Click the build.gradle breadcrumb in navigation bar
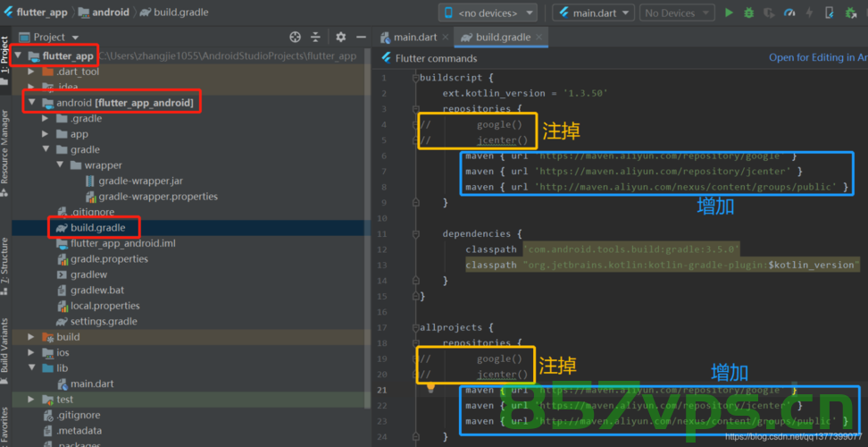 click(x=174, y=13)
